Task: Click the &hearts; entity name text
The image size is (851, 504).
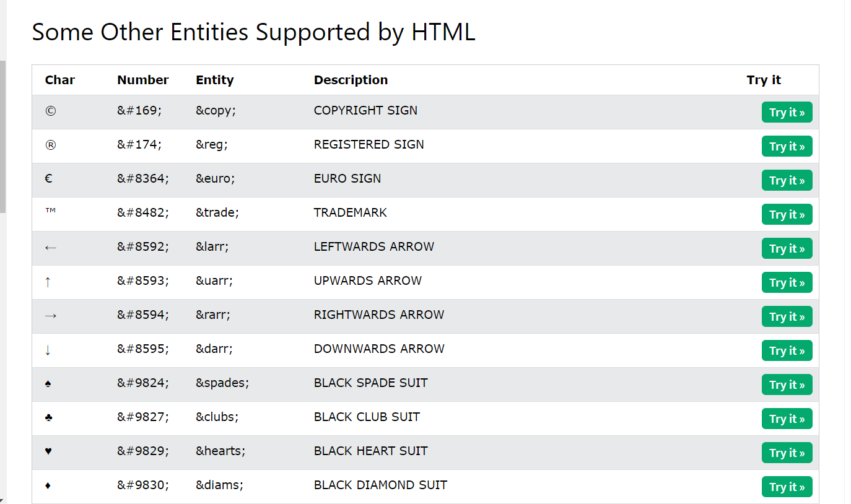Action: [220, 451]
